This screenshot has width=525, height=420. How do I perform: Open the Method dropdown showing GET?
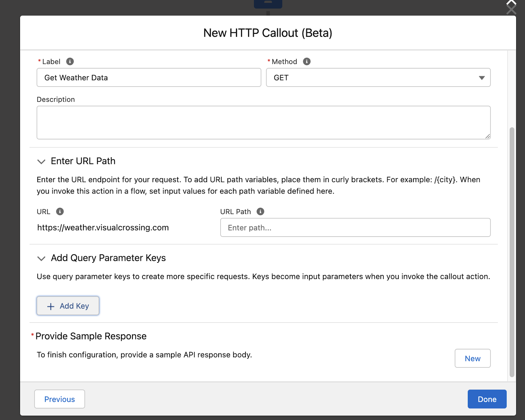pos(378,77)
